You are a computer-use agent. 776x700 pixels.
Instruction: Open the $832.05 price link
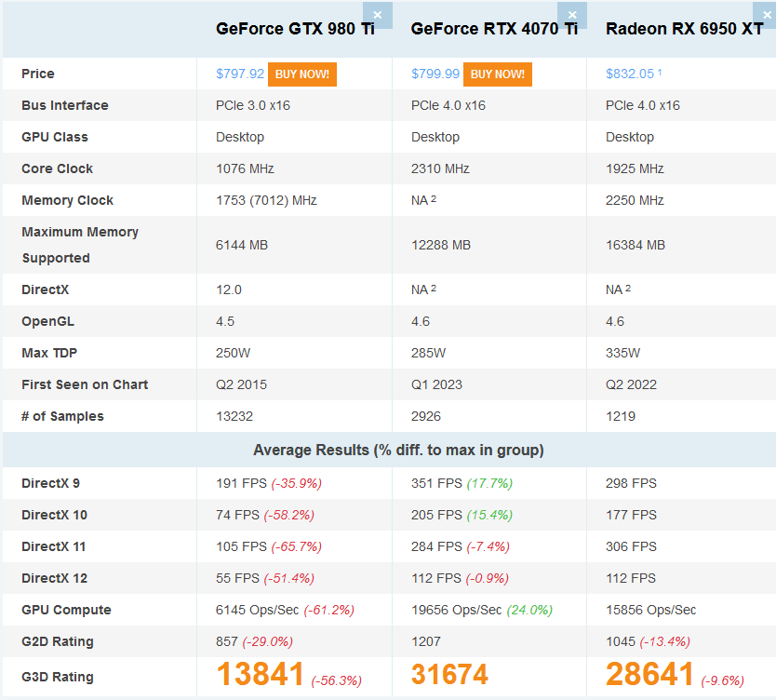click(630, 74)
